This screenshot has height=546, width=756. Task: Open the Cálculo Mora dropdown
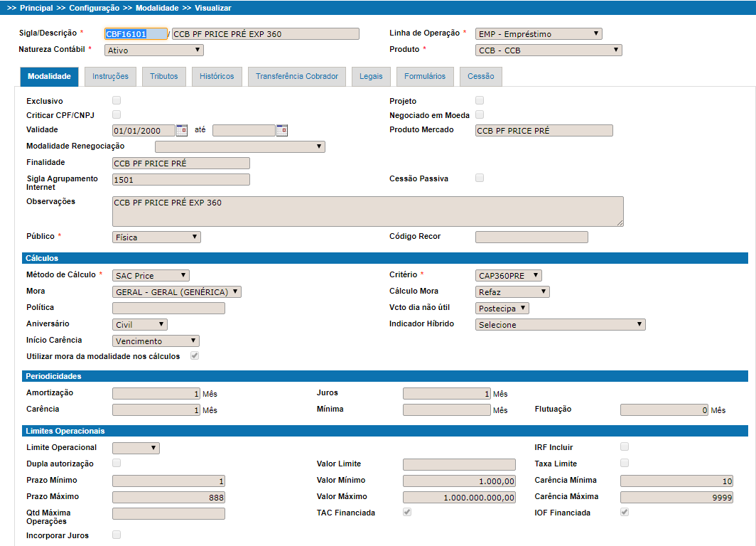click(512, 291)
